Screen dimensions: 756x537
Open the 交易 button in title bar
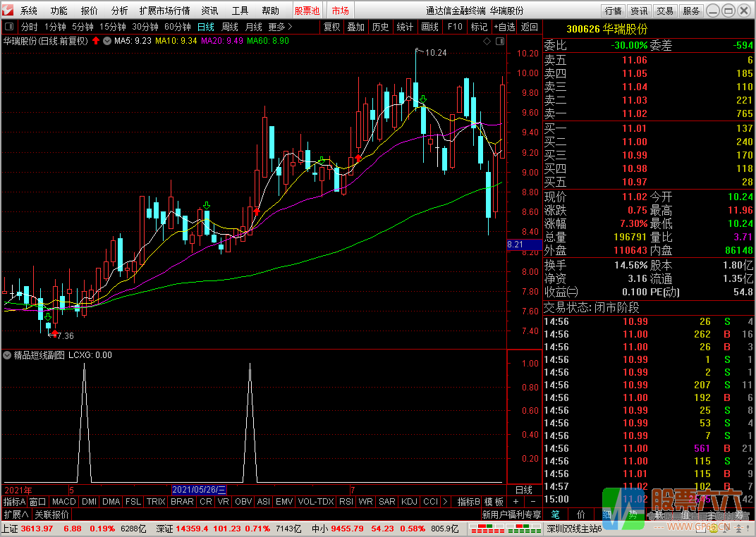[665, 11]
